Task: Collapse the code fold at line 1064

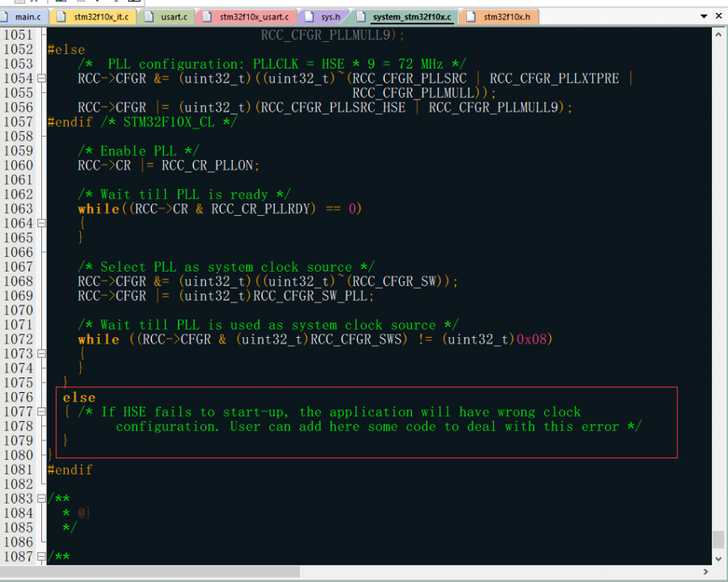Action: pyautogui.click(x=42, y=223)
